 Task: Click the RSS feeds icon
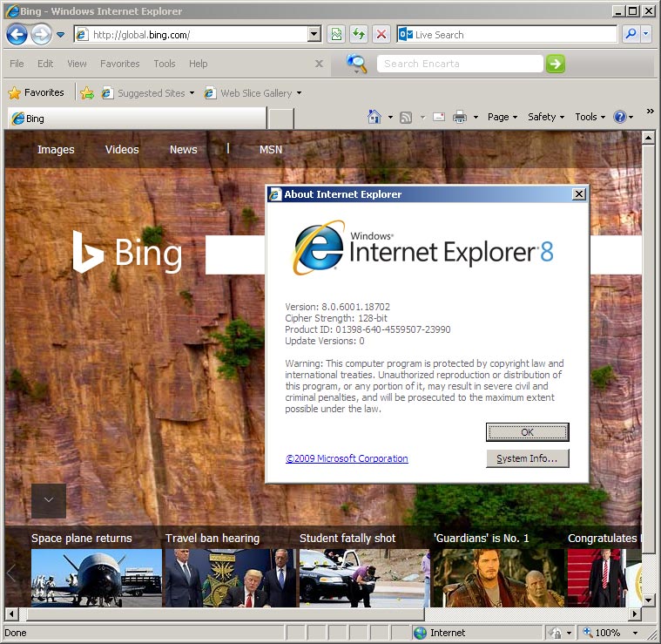coord(406,117)
